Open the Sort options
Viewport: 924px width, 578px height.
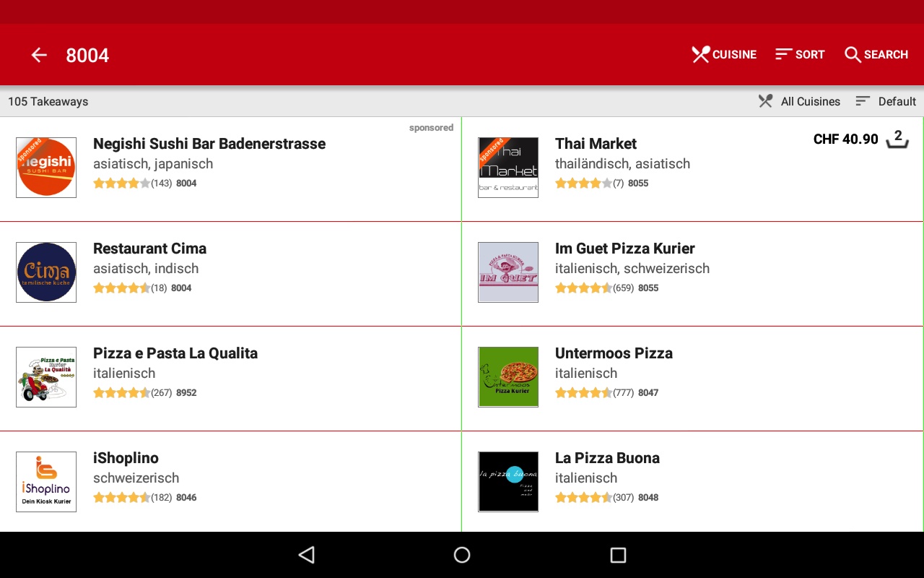coord(800,55)
